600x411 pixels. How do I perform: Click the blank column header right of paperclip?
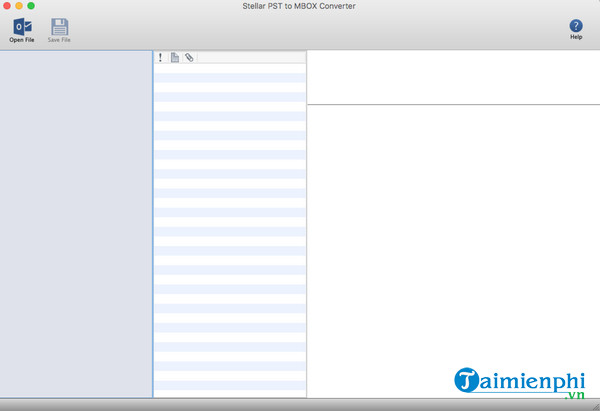250,58
